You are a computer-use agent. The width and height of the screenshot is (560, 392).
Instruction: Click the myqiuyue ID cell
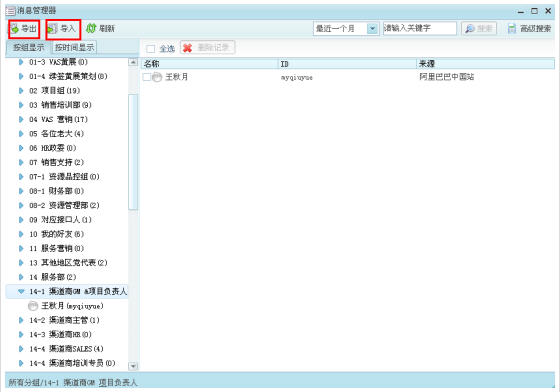(296, 77)
